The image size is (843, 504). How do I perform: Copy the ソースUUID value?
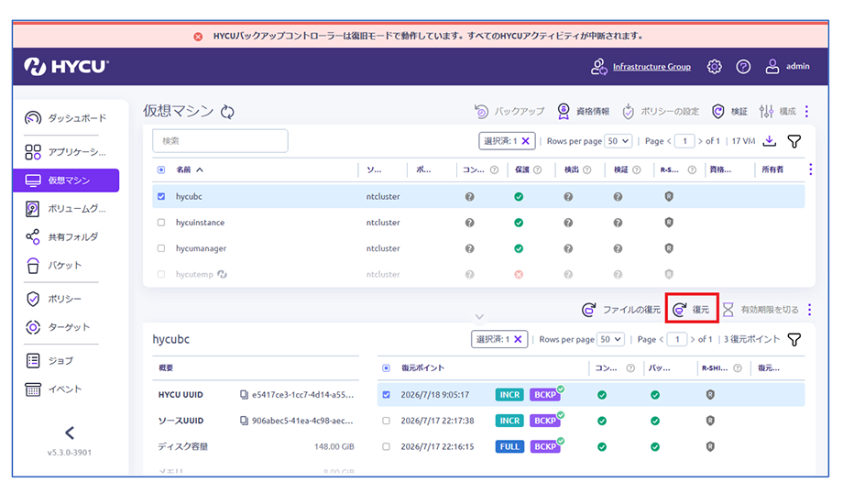tap(244, 421)
